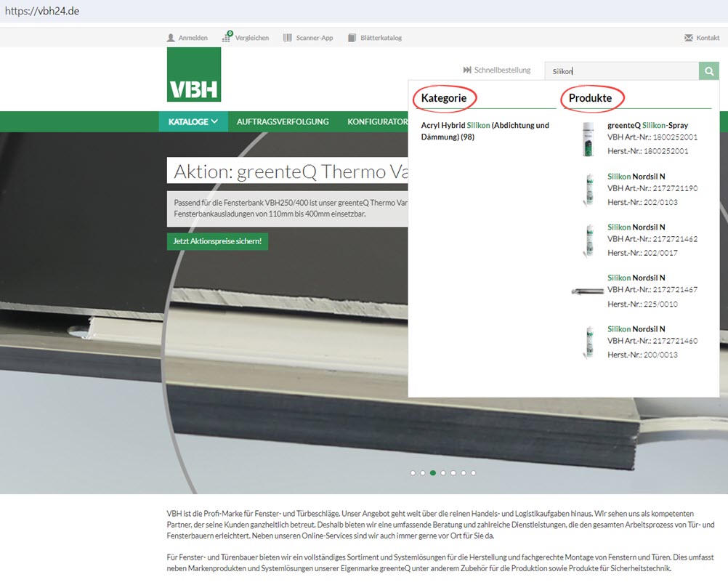
Task: Select the first carousel slide dot
Action: pyautogui.click(x=413, y=472)
